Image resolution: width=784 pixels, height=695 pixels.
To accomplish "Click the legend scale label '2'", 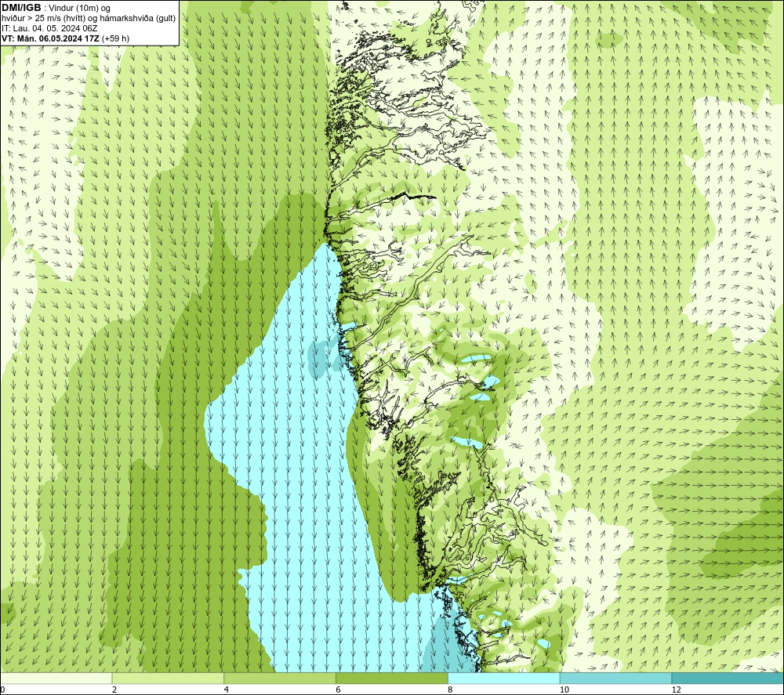I will (x=114, y=690).
